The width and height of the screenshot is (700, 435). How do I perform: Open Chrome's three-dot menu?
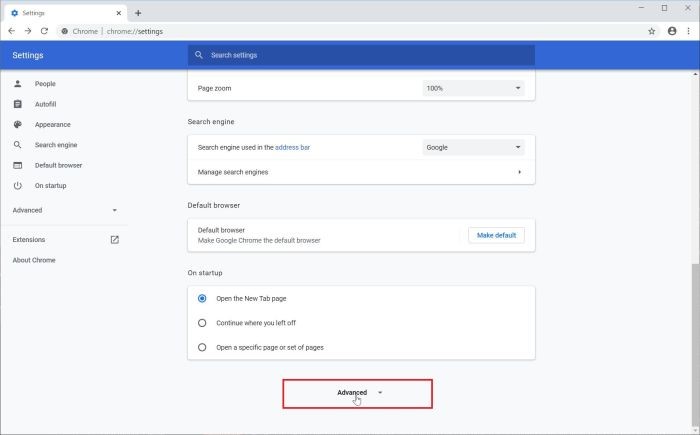688,31
